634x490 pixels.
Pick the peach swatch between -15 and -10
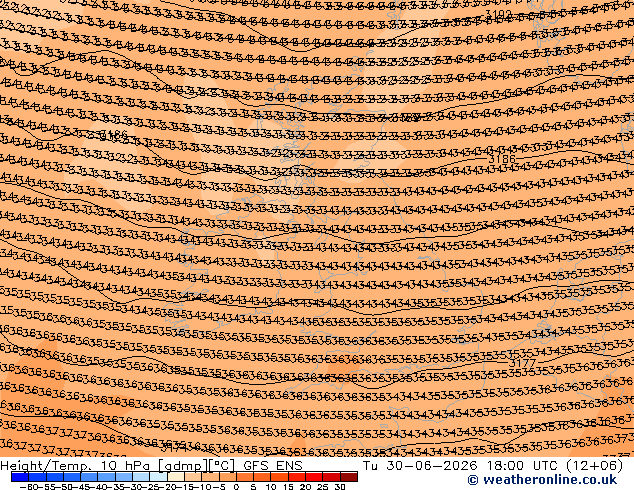tap(193, 477)
